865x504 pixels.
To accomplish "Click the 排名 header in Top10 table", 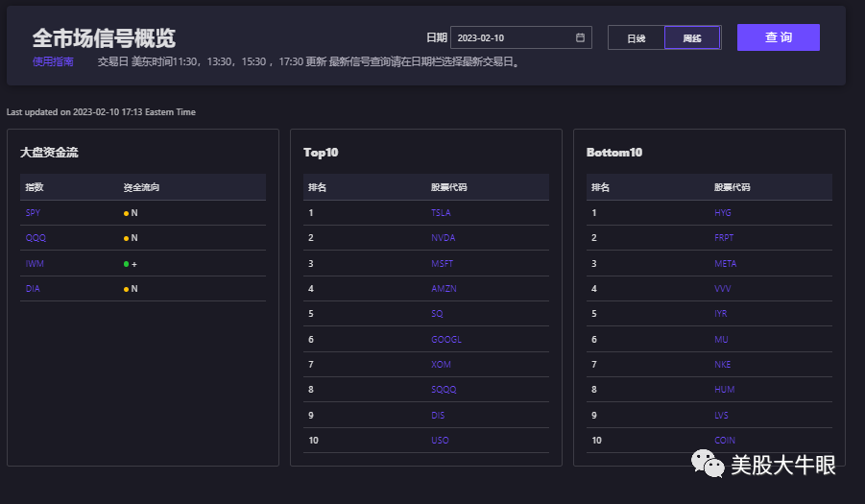I will pos(317,187).
